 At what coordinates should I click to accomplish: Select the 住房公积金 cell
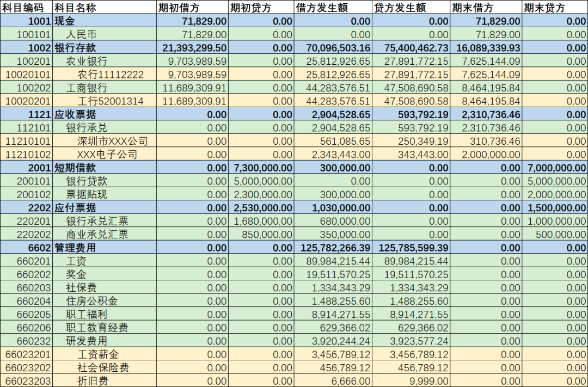(x=104, y=301)
